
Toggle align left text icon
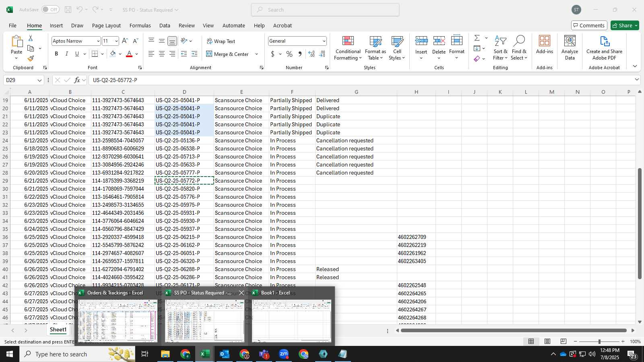(151, 54)
